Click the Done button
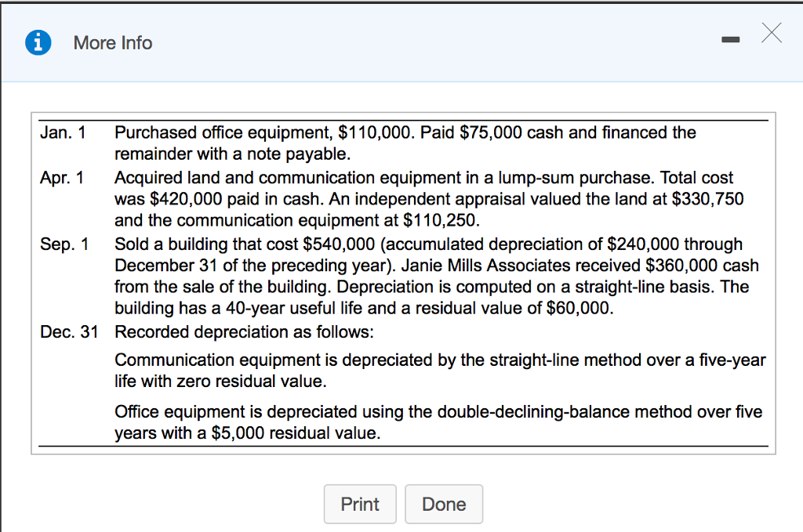The height and width of the screenshot is (532, 803). click(443, 504)
